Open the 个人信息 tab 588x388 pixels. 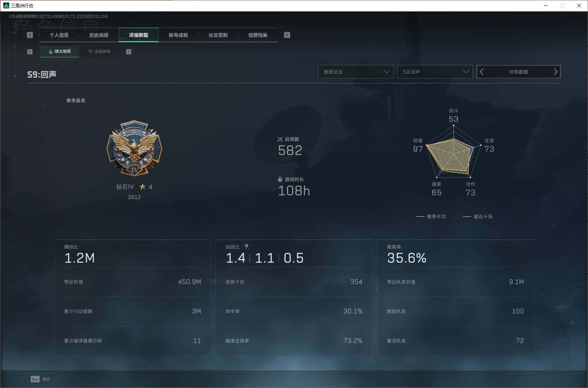(x=59, y=35)
